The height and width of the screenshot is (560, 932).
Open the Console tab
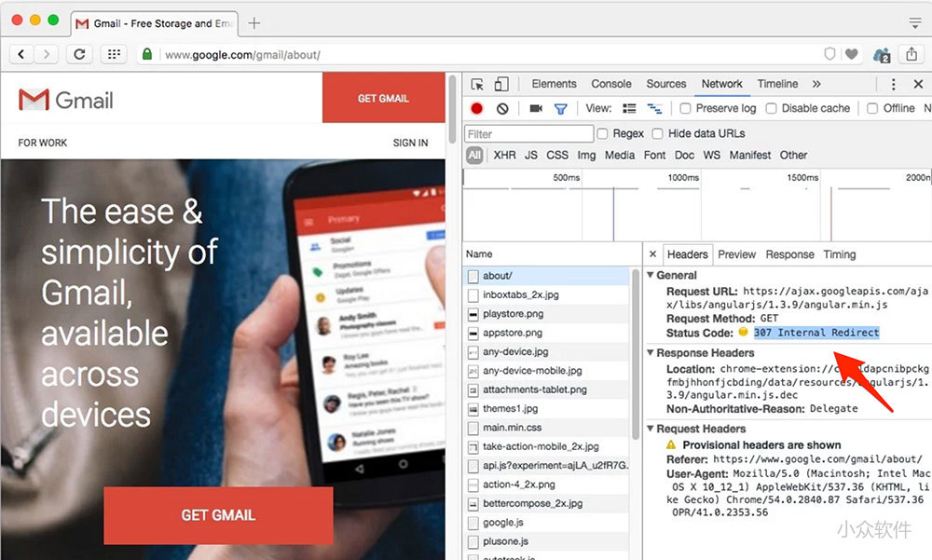pos(611,84)
